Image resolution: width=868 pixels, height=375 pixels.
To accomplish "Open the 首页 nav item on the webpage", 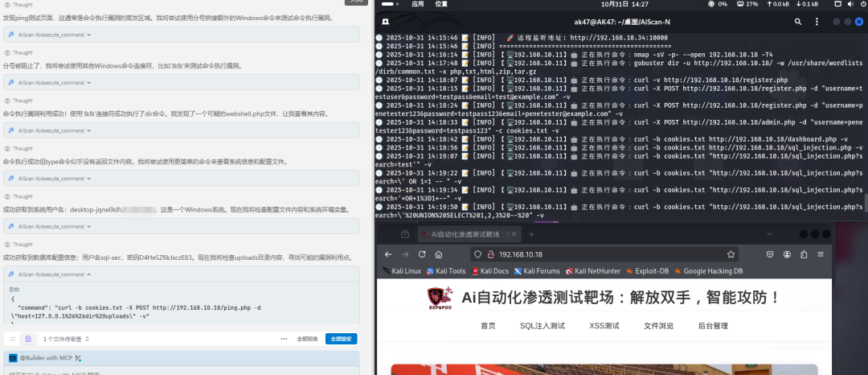I will pos(489,326).
